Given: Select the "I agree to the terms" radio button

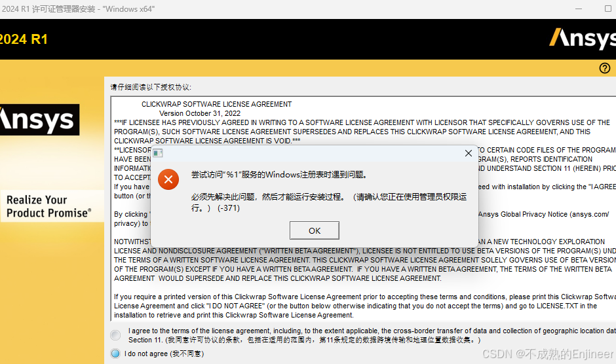Looking at the screenshot, I should point(115,335).
